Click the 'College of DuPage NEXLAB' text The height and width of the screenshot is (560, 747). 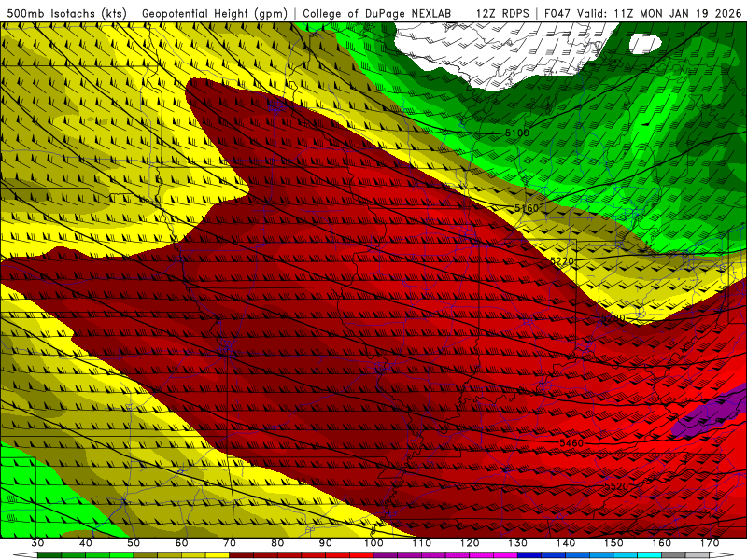[377, 13]
